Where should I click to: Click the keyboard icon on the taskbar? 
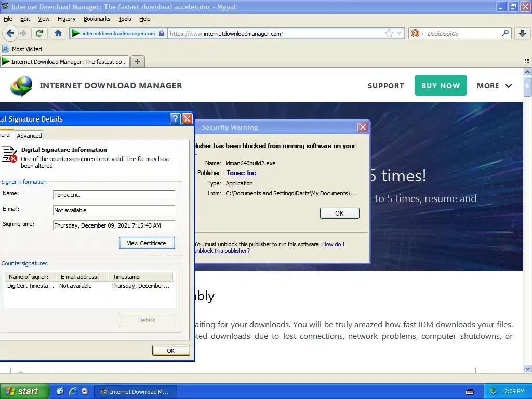(470, 392)
